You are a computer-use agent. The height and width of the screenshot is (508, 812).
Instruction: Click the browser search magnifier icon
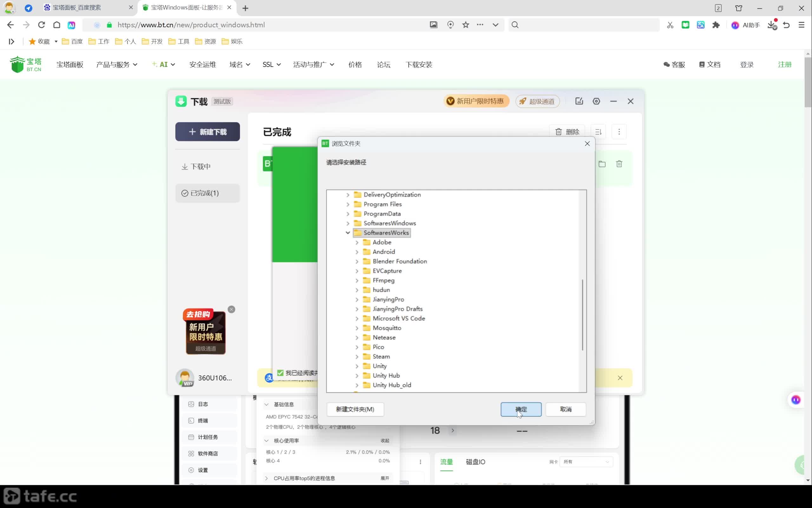(515, 25)
